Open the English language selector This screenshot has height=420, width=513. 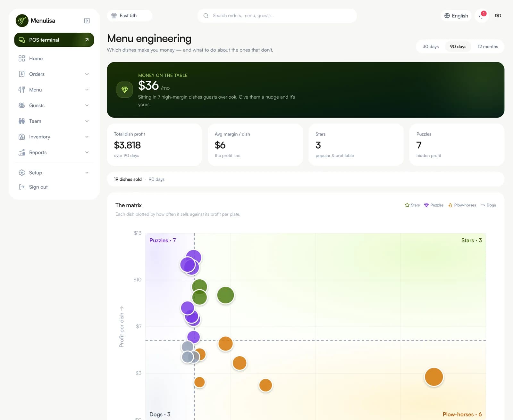[456, 16]
